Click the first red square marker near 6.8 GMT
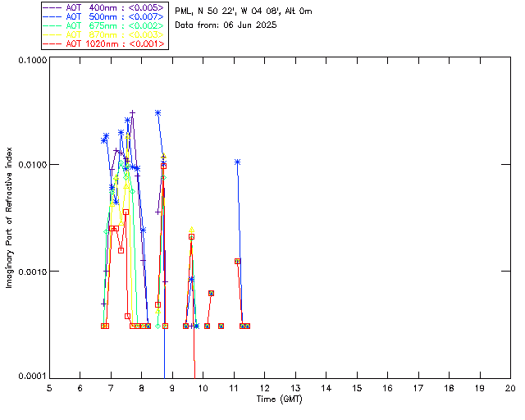 click(x=104, y=326)
